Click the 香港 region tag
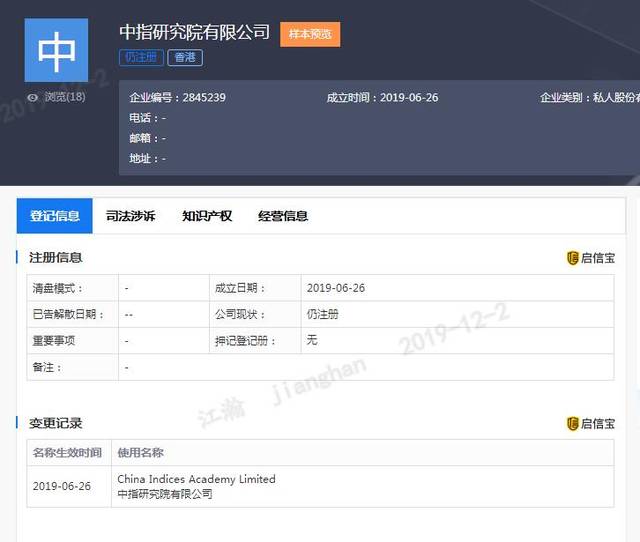The width and height of the screenshot is (640, 542). click(x=185, y=58)
